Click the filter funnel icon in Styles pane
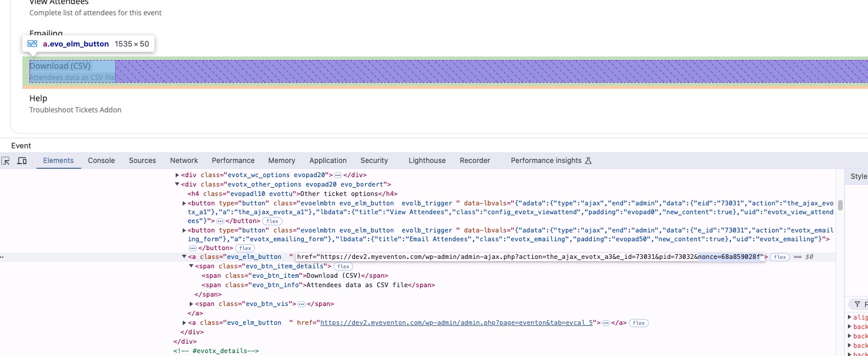The width and height of the screenshot is (868, 356). 857,304
